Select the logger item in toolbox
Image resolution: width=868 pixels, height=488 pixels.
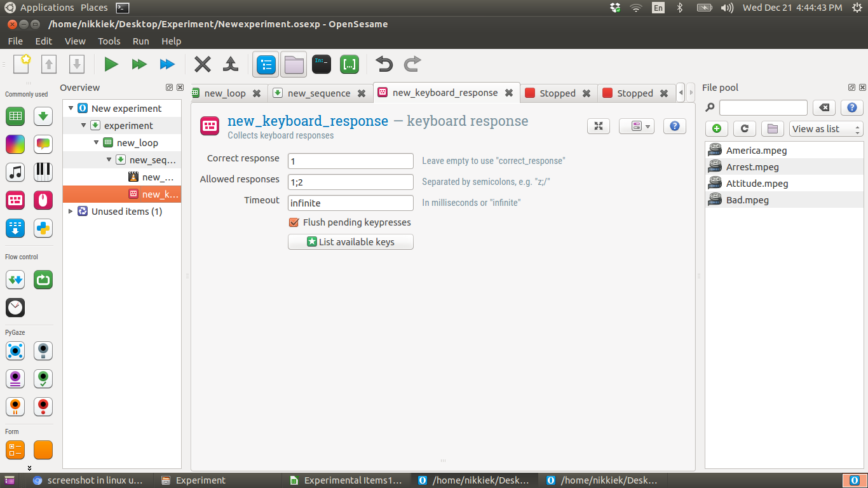[x=15, y=228]
